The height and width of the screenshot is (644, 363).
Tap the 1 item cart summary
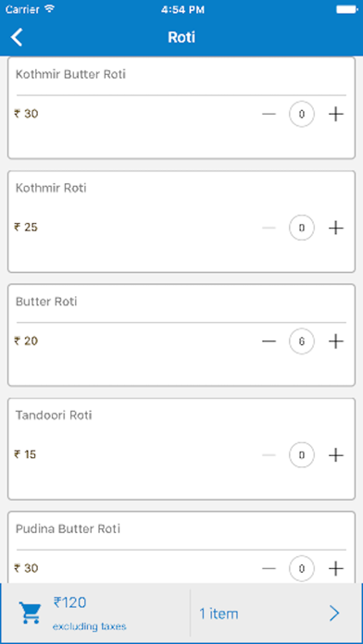point(219,613)
